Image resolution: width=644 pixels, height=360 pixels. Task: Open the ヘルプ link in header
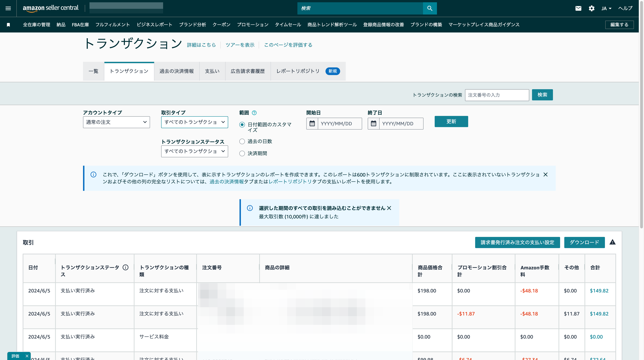(625, 8)
